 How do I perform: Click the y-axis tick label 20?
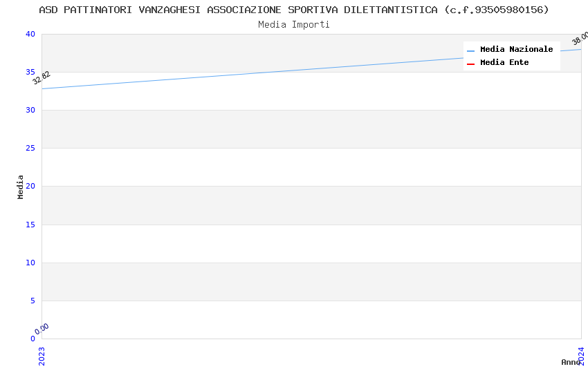(30, 186)
